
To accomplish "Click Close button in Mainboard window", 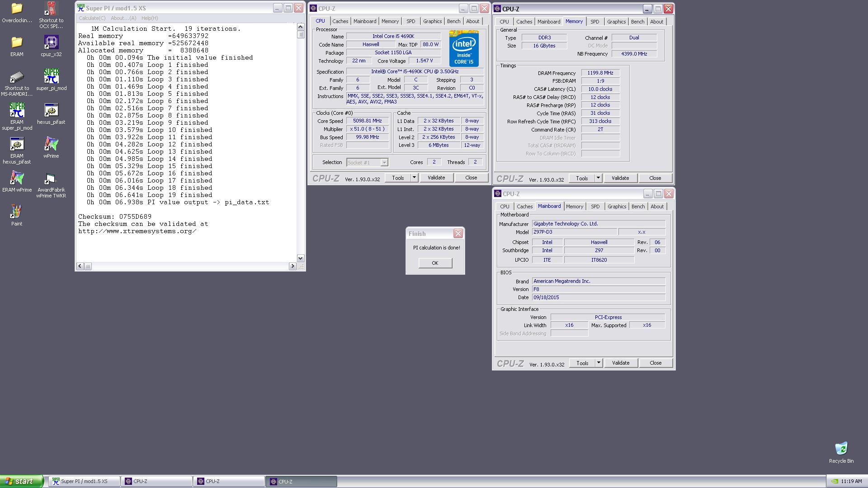I will click(656, 363).
